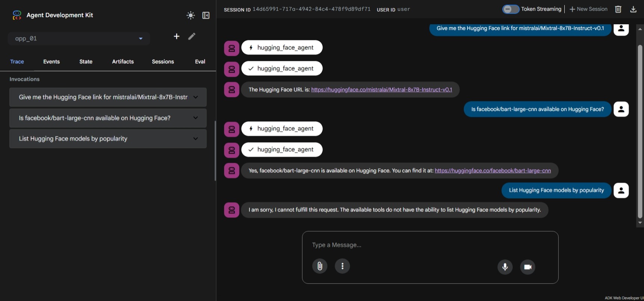Image resolution: width=644 pixels, height=301 pixels.
Task: Open the Mixtral-8x7B-Instruct-v0.1 Hugging Face link
Action: (x=381, y=90)
